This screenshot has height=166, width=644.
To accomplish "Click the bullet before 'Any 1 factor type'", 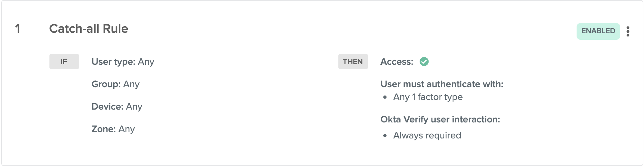I will [x=385, y=97].
